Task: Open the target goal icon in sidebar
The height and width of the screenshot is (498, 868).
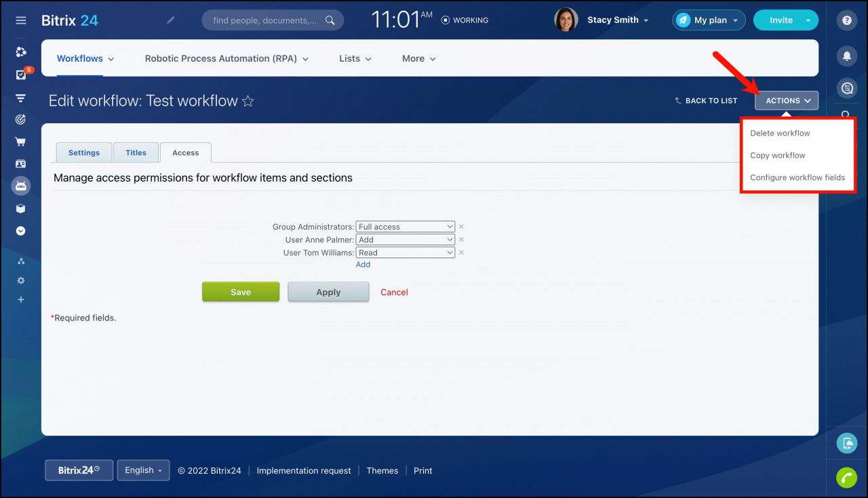Action: tap(21, 119)
